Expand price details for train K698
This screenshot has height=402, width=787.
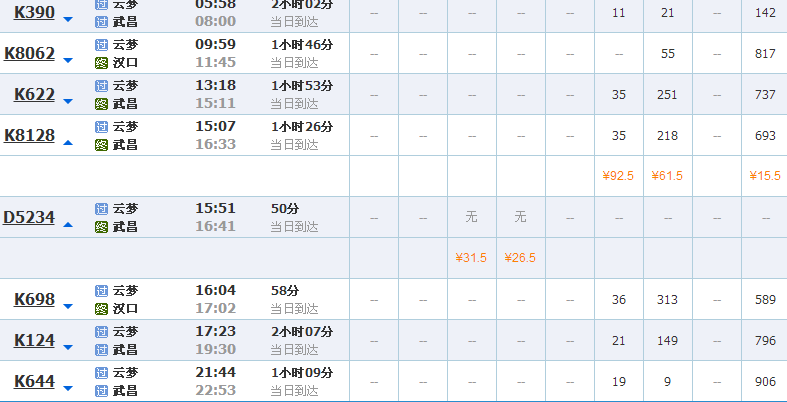pyautogui.click(x=68, y=307)
